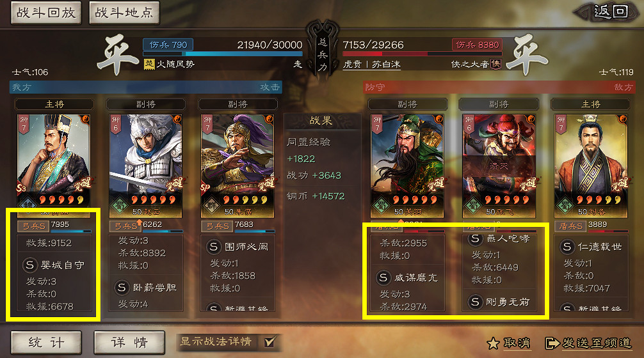Image resolution: width=644 pixels, height=358 pixels.
Task: Select the 关羽 general portrait card
Action: click(407, 166)
